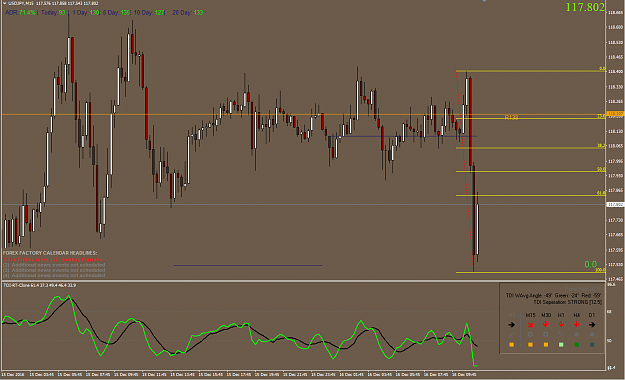
Task: Click the M30 red down arrow
Action: [546, 325]
